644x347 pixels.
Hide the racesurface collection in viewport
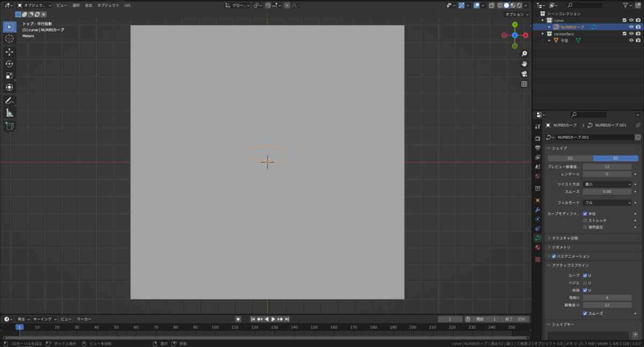pos(631,34)
